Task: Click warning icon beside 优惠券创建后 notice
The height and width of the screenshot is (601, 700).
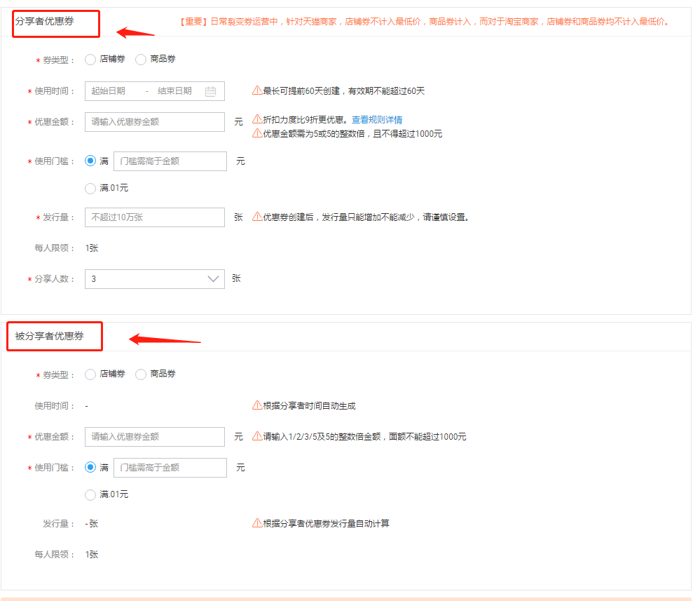Action: [257, 217]
